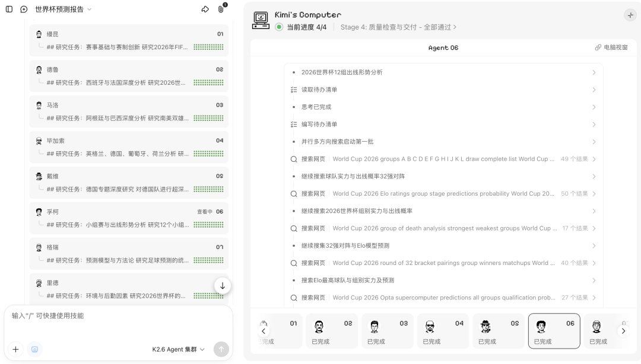This screenshot has width=641, height=364.
Task: Click the share arrow icon
Action: pyautogui.click(x=205, y=9)
